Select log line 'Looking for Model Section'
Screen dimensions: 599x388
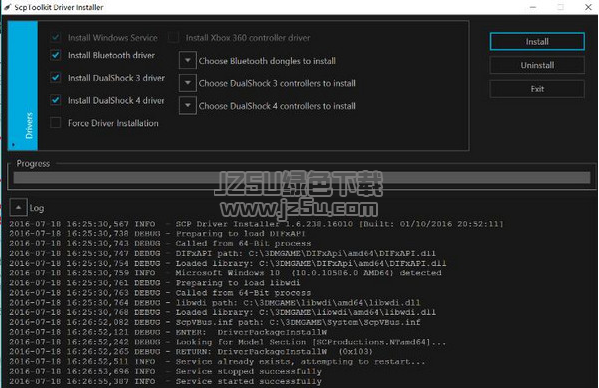point(228,342)
